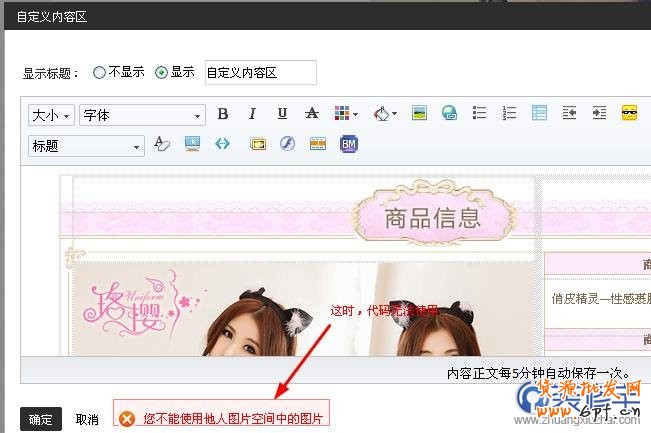
Task: Expand the 标题 heading style dropdown
Action: click(x=87, y=146)
